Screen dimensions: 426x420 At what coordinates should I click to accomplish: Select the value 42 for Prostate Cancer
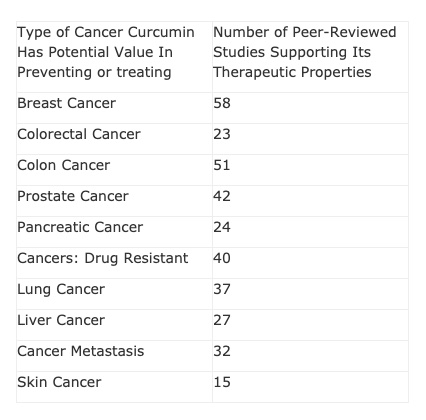coord(222,196)
